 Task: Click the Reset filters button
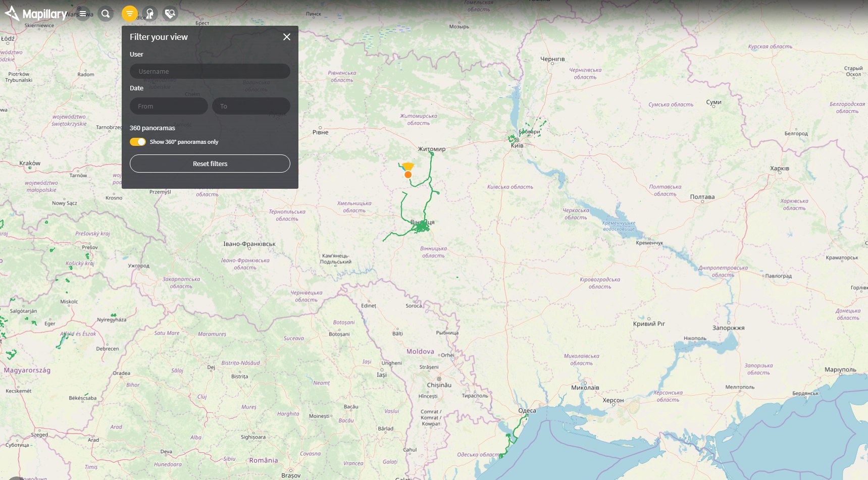point(210,164)
